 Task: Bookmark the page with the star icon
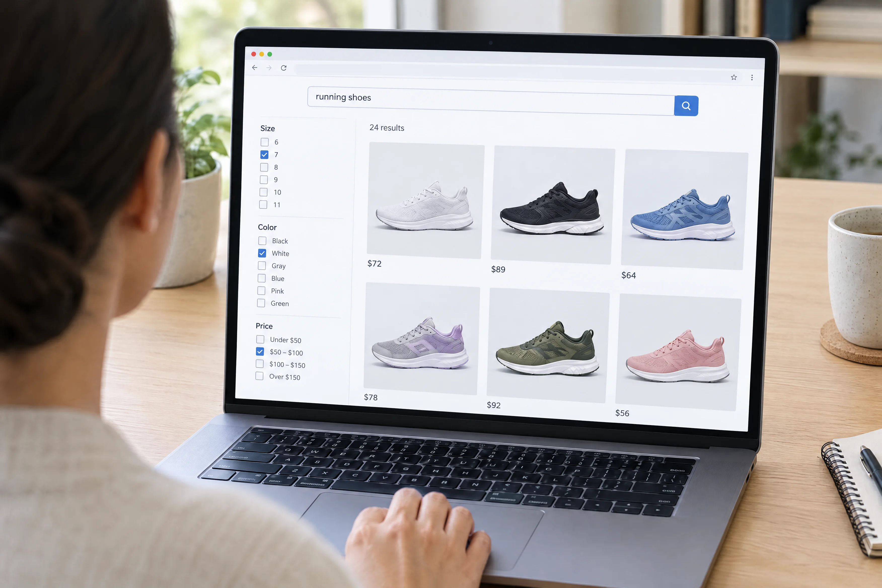click(x=734, y=77)
